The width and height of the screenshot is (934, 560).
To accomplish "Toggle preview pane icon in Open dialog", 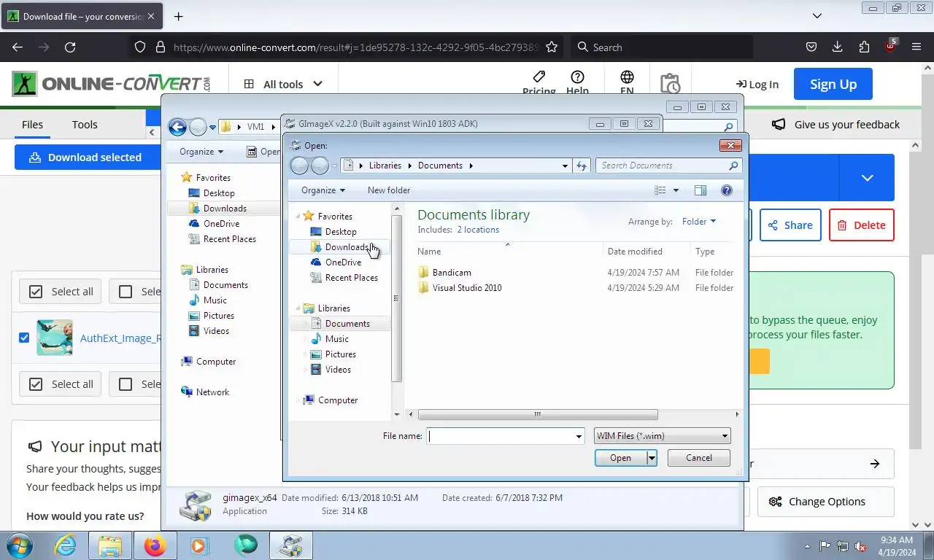I will click(700, 190).
